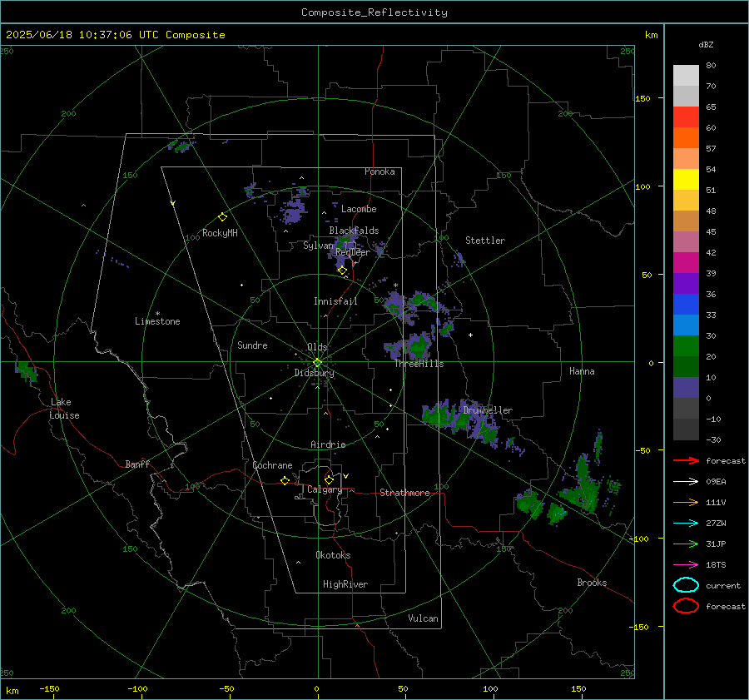The height and width of the screenshot is (700, 749).
Task: Pick the dark orange 57–60 dBZ swatch
Action: pyautogui.click(x=686, y=137)
